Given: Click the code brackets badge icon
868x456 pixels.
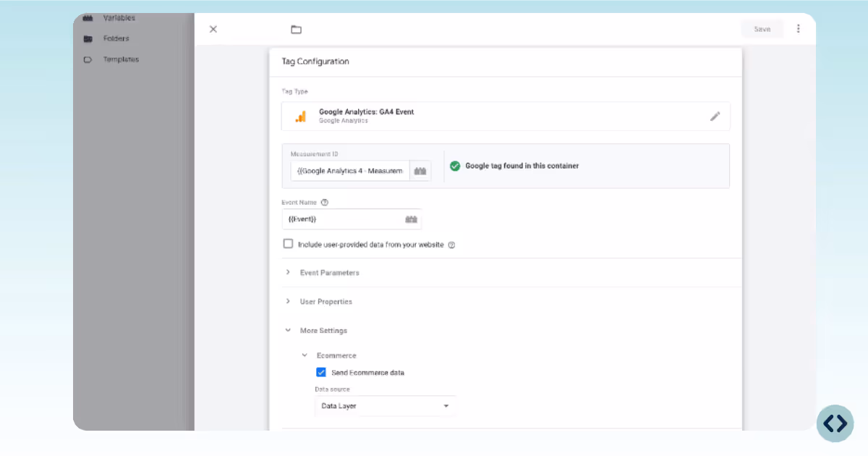Looking at the screenshot, I should [835, 423].
